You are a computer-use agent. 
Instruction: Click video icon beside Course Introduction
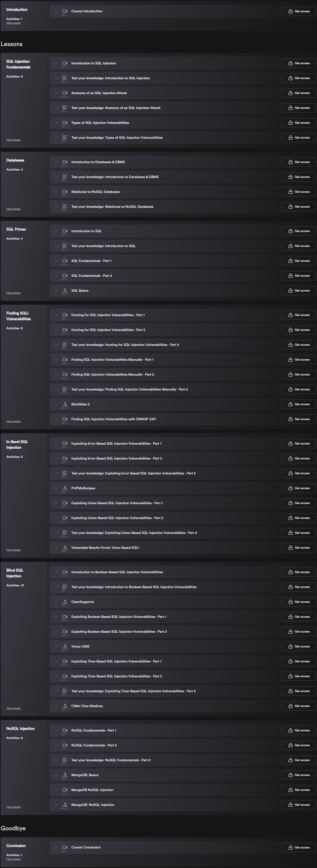[x=65, y=11]
